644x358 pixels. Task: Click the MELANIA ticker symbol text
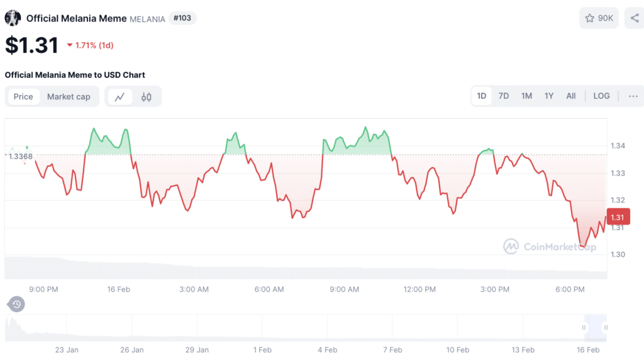point(147,19)
